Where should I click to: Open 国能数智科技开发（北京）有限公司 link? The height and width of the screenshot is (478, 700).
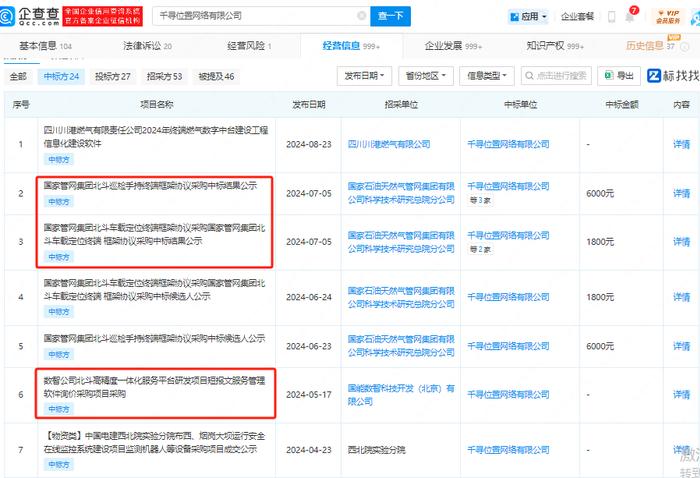click(401, 395)
